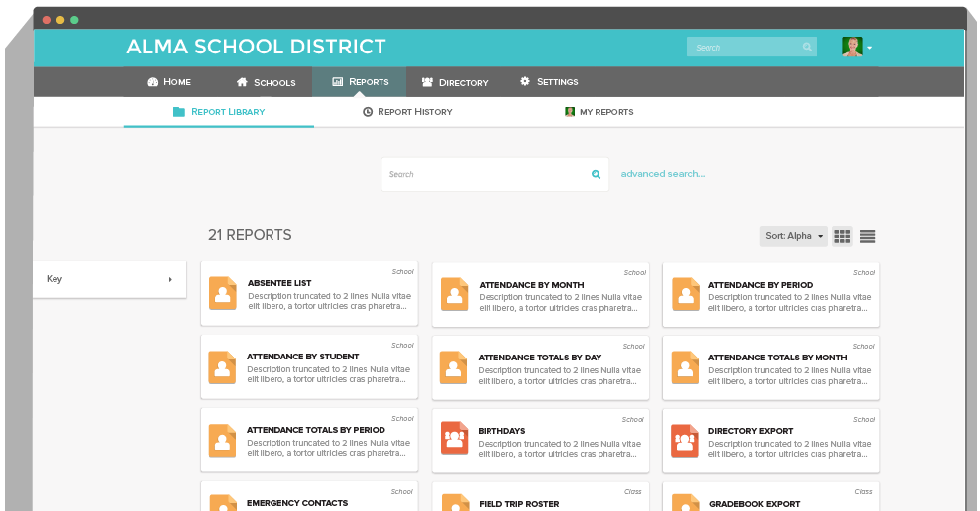Viewport: 980px width, 511px height.
Task: Open the Emergency Contacts report title
Action: click(297, 503)
